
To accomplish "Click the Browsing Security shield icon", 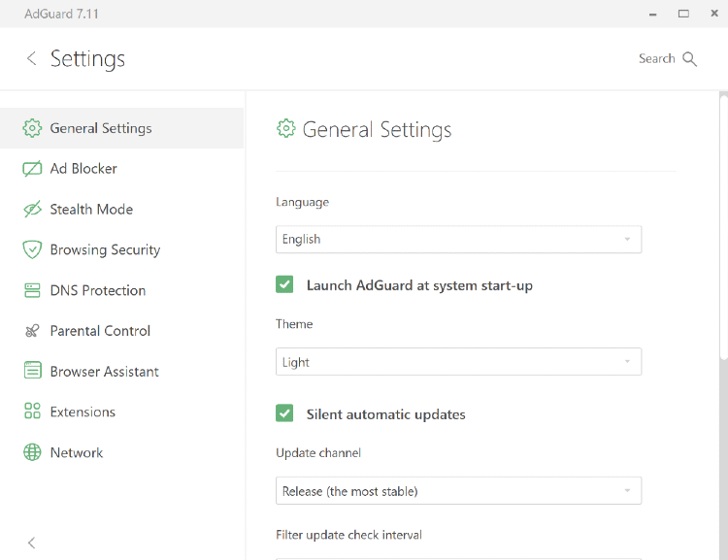I will click(32, 249).
